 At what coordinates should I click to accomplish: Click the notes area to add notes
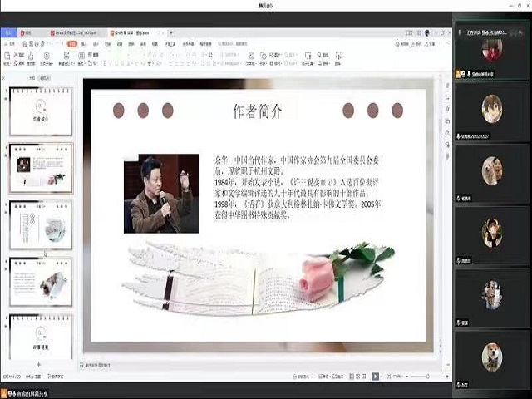96,366
